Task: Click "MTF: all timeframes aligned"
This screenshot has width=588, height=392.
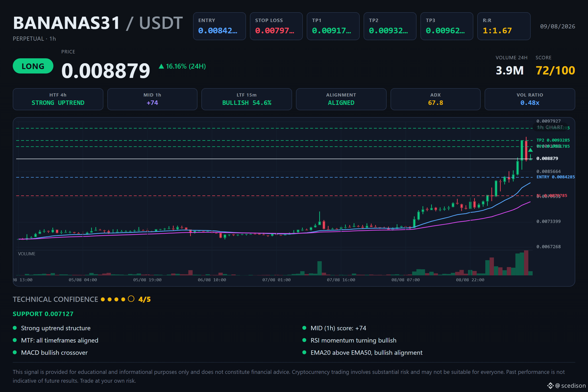Action: pyautogui.click(x=60, y=340)
